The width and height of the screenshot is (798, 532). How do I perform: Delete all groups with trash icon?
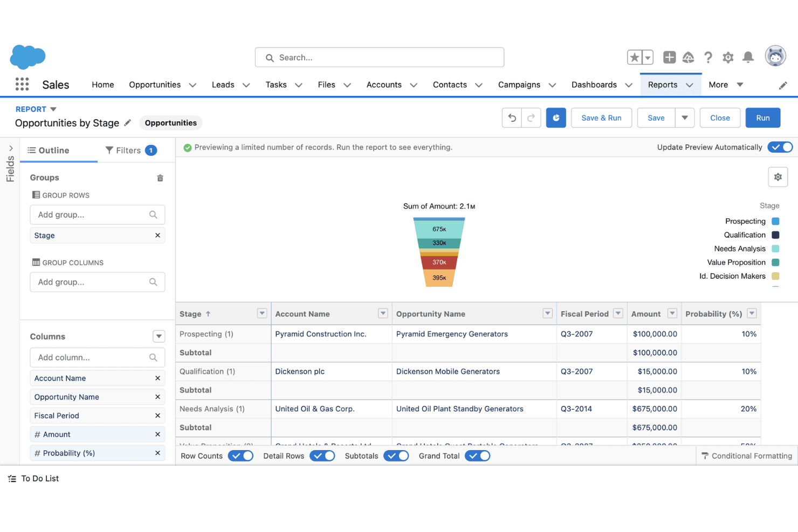point(160,178)
